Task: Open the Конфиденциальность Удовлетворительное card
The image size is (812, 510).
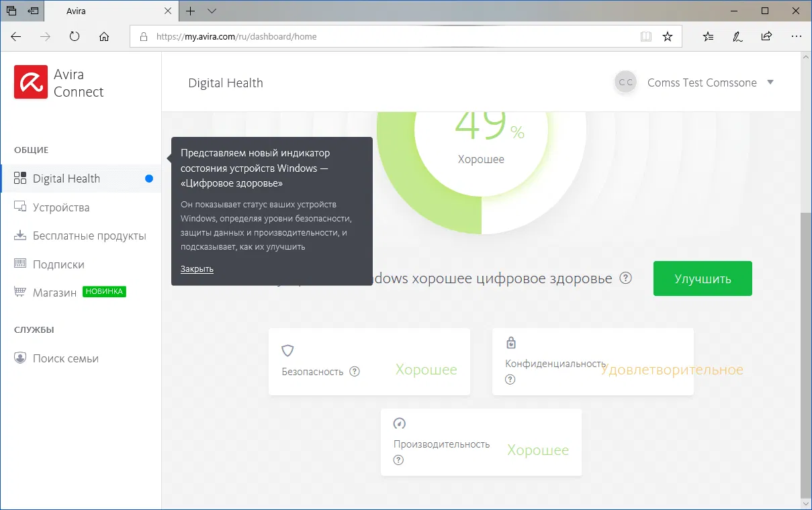Action: coord(593,362)
